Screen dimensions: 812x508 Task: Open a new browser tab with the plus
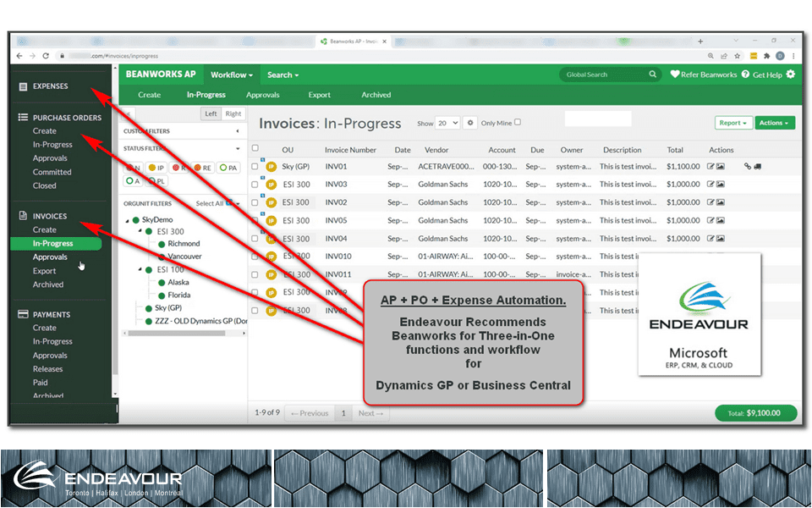click(700, 41)
